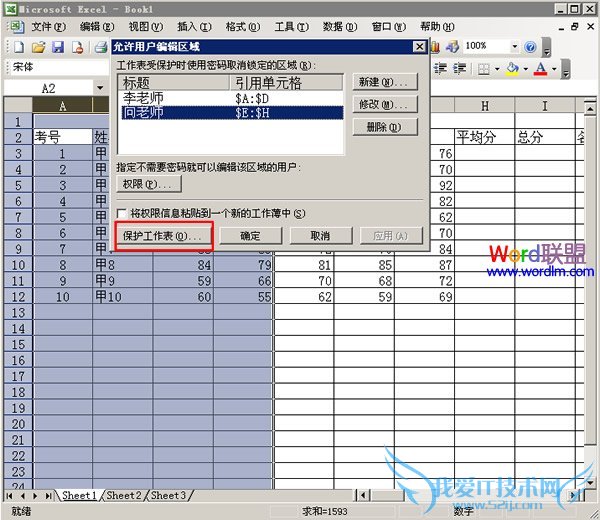
Task: Open the 编辑 (Edit) menu
Action: point(97,27)
